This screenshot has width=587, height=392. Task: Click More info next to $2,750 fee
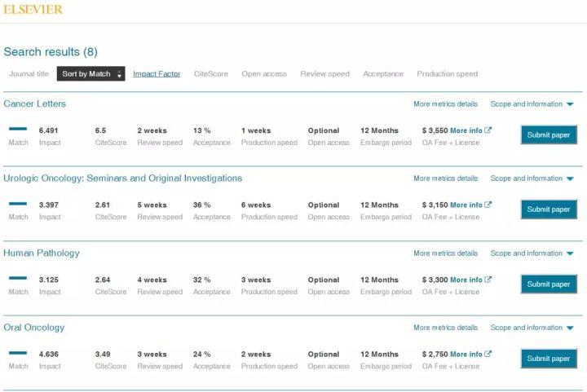pos(470,355)
